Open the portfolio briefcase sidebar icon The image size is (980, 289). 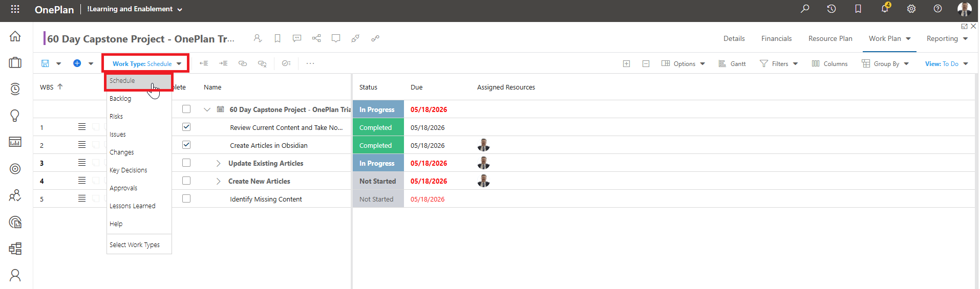(15, 62)
